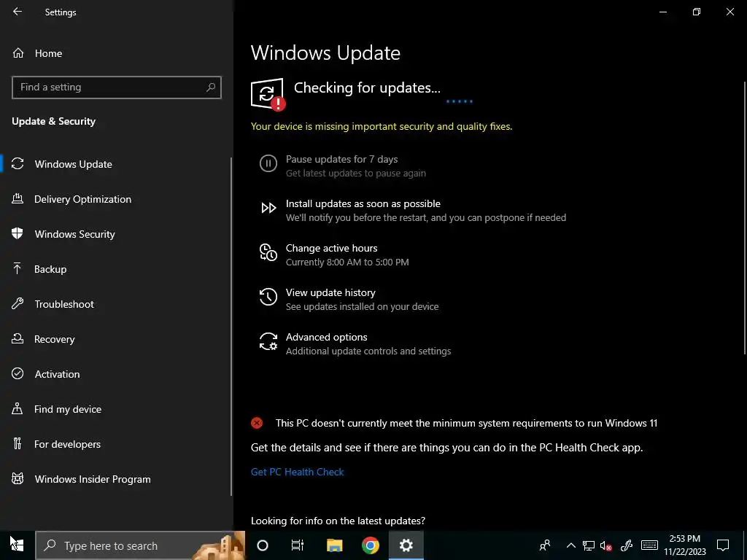Screen dimensions: 747x560
Task: Click Pause updates for 7 days
Action: pos(341,159)
